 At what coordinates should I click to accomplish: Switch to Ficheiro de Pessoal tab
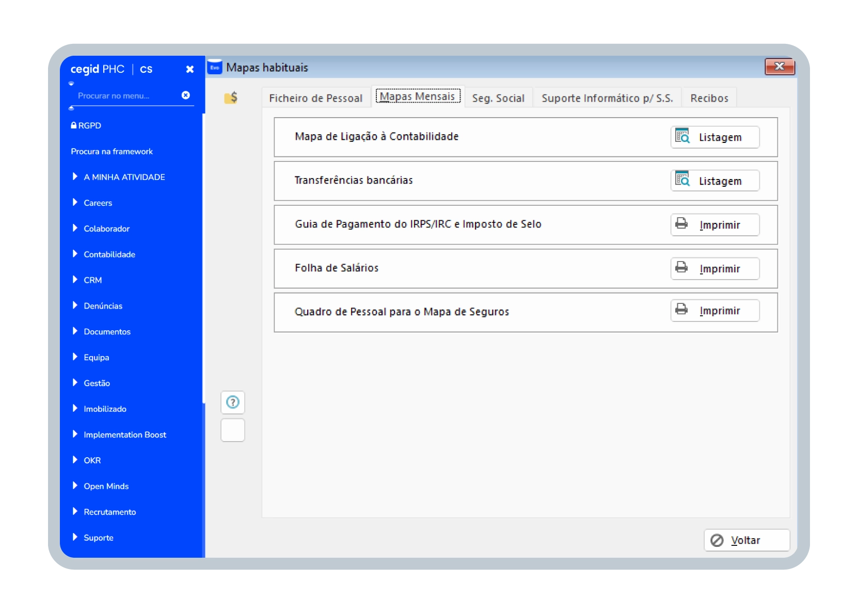pos(316,98)
